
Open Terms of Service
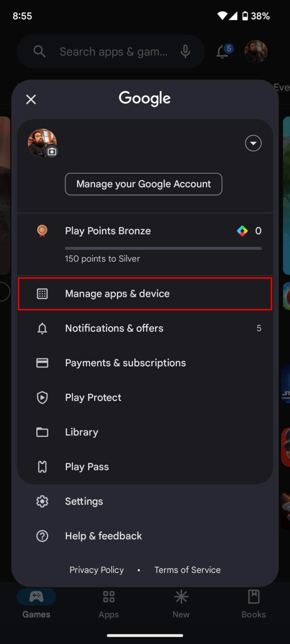click(x=187, y=570)
